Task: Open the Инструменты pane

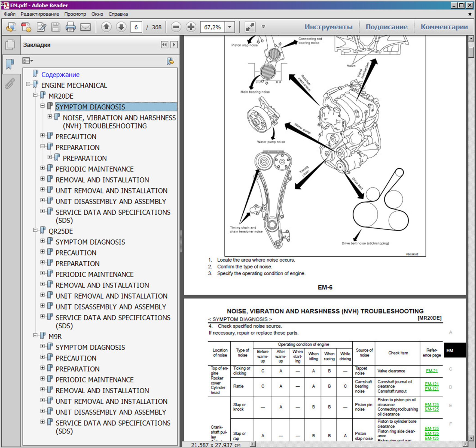Action: pos(328,27)
